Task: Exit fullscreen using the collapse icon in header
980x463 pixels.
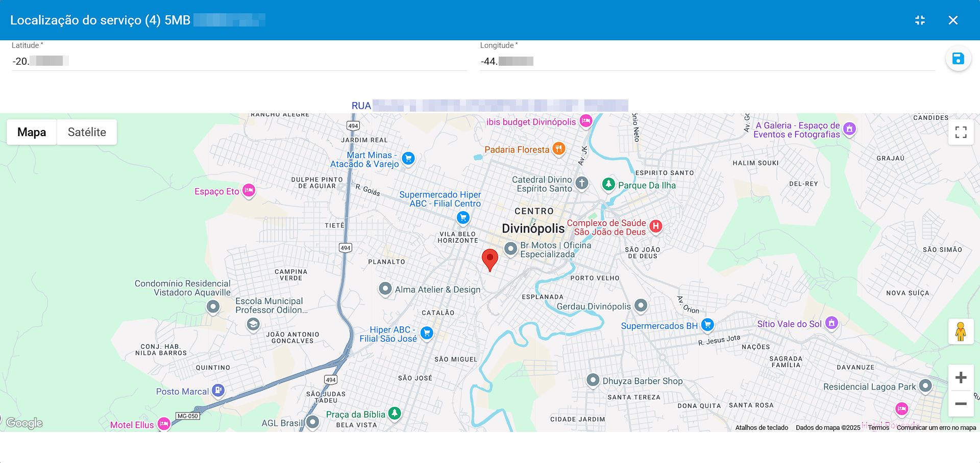Action: pos(920,20)
